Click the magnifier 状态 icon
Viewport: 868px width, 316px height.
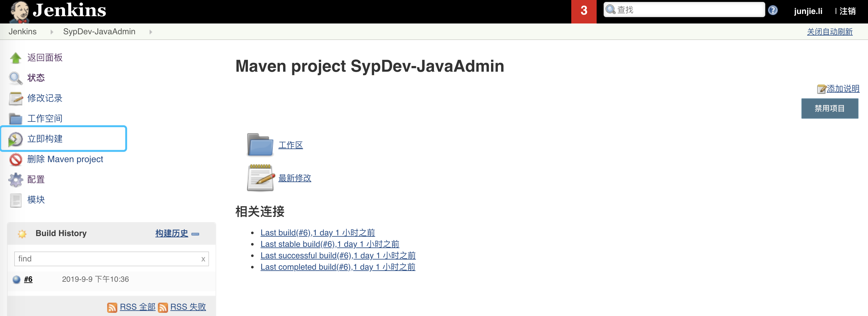pos(16,78)
